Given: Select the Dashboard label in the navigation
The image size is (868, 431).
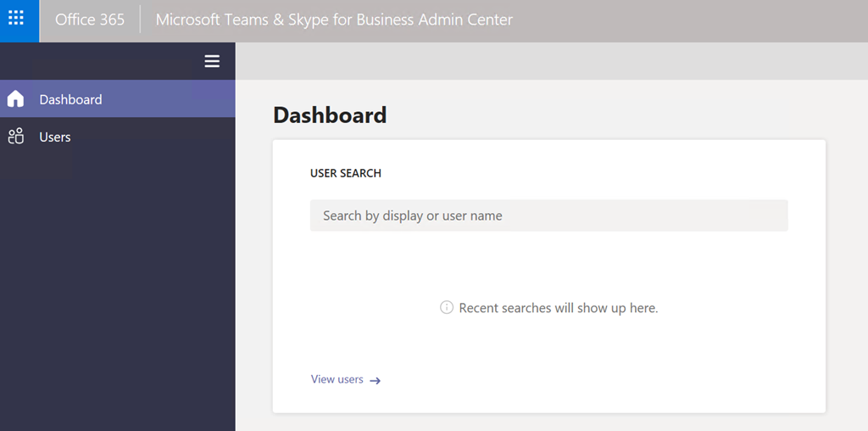Looking at the screenshot, I should [70, 99].
